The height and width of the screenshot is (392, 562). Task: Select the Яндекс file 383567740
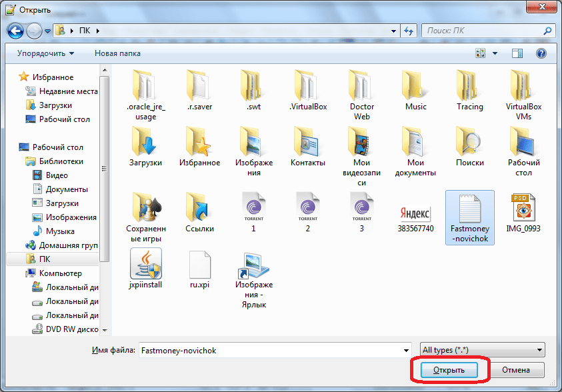pyautogui.click(x=415, y=219)
